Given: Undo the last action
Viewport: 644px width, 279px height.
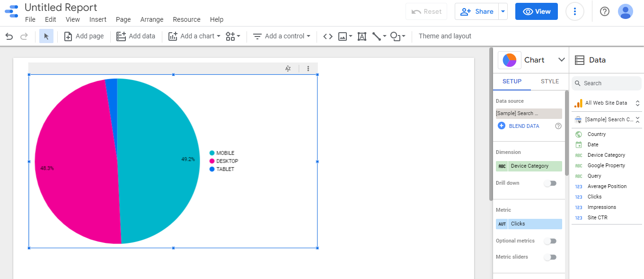Looking at the screenshot, I should 9,36.
